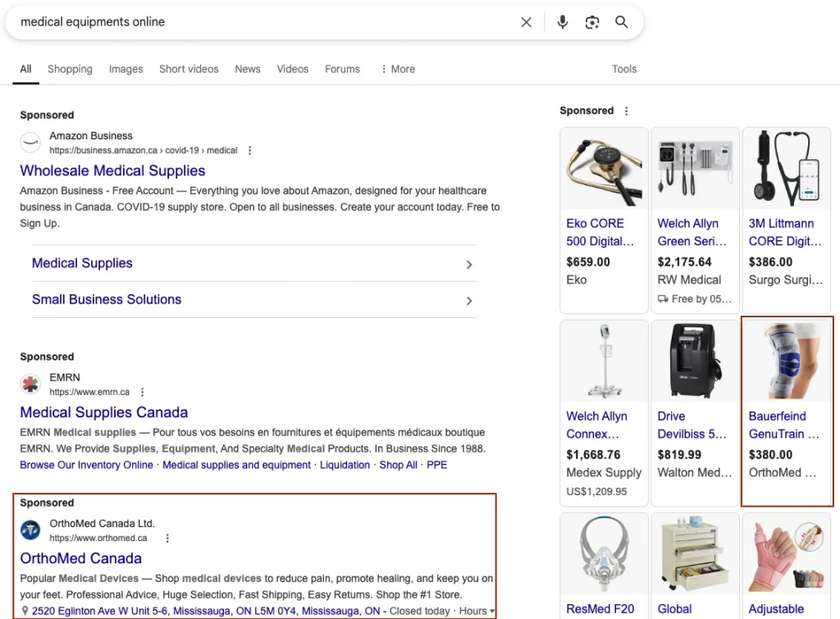Expand the Hours dropdown arrow

click(492, 612)
